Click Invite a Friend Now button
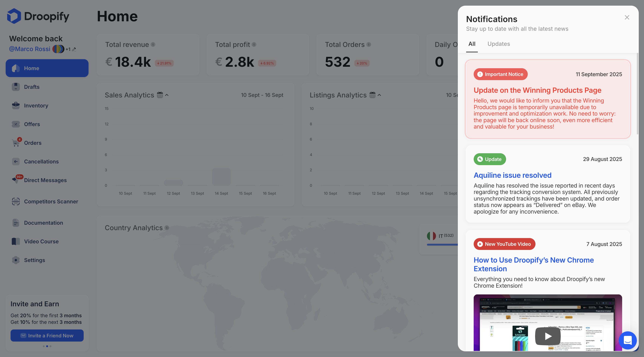 47,336
